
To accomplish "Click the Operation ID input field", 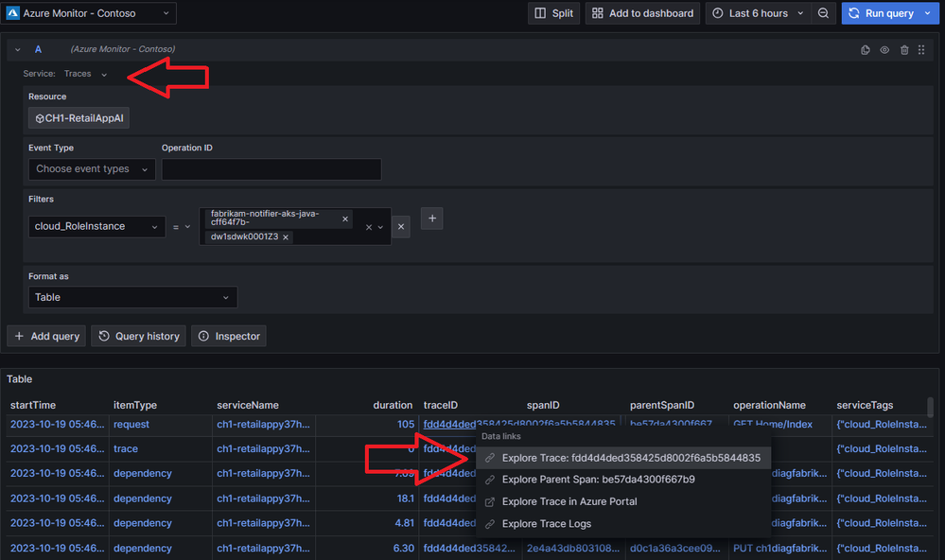I will pyautogui.click(x=271, y=169).
